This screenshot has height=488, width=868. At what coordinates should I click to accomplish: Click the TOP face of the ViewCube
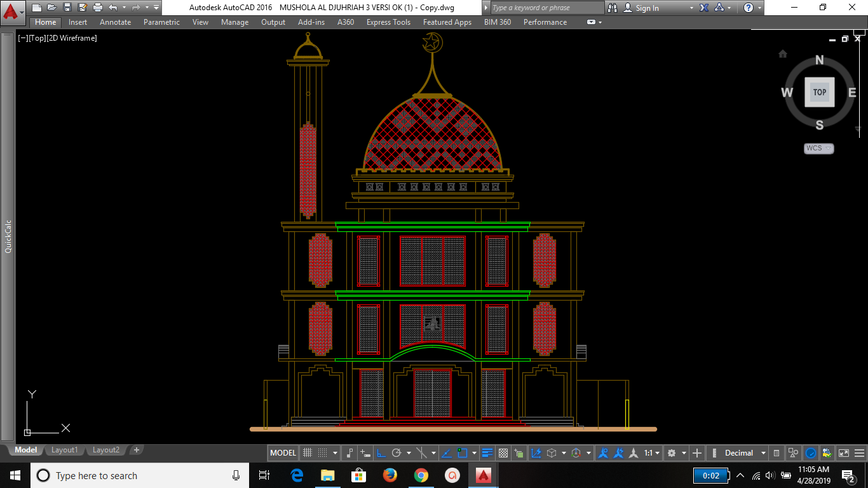(819, 92)
